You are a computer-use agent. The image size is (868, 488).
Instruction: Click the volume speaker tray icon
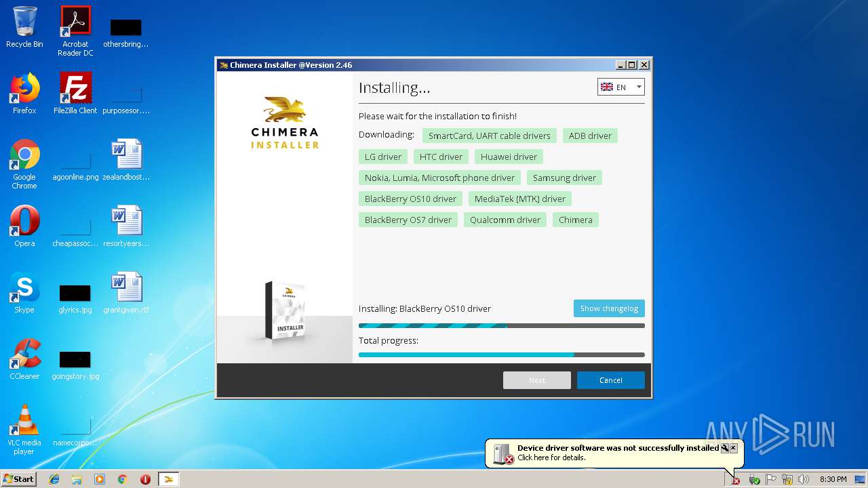click(x=804, y=479)
